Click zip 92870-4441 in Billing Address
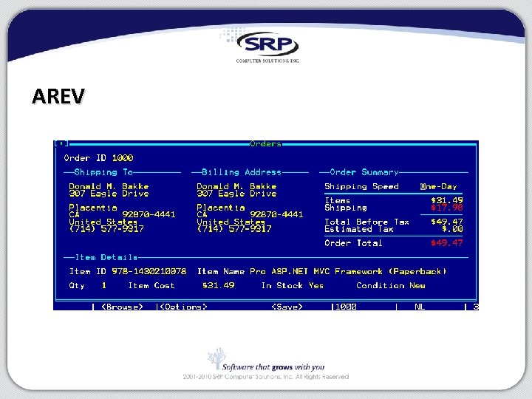Image resolution: width=532 pixels, height=399 pixels. 276,214
